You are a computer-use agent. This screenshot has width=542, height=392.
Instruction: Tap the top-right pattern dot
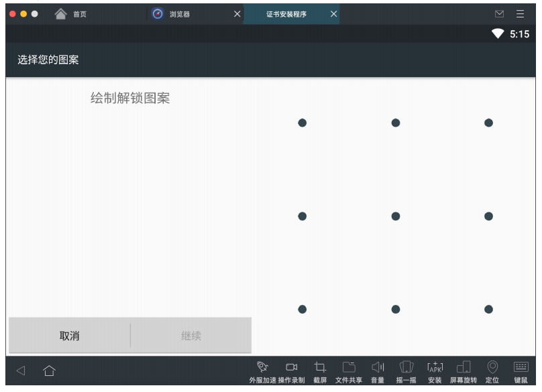(x=488, y=123)
